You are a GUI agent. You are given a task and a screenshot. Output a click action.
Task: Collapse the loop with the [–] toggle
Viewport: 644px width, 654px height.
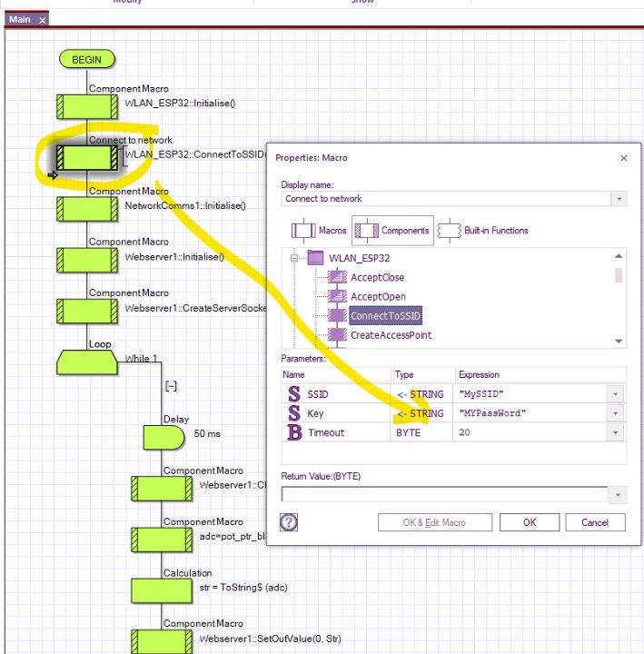[x=171, y=386]
